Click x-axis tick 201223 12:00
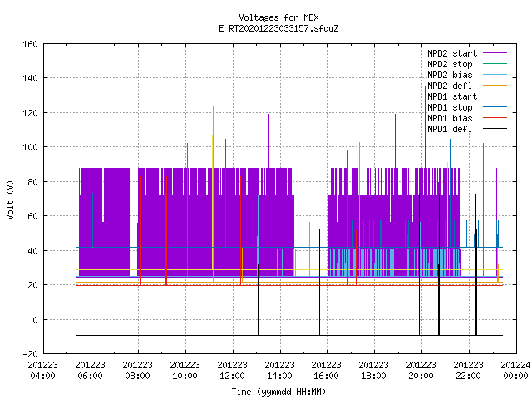Image resolution: width=532 pixels, height=399 pixels. click(232, 371)
